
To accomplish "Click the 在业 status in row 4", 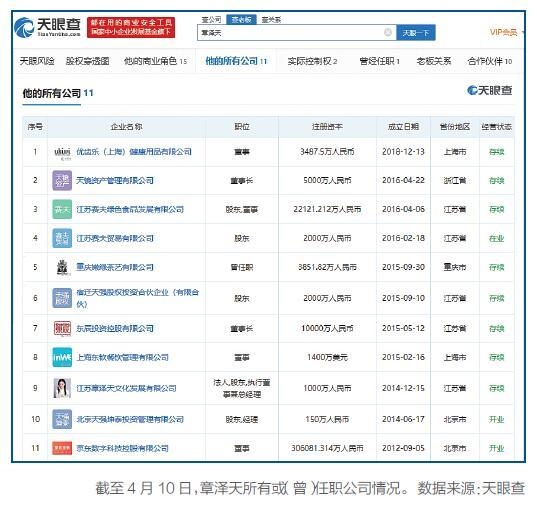I will tap(497, 238).
